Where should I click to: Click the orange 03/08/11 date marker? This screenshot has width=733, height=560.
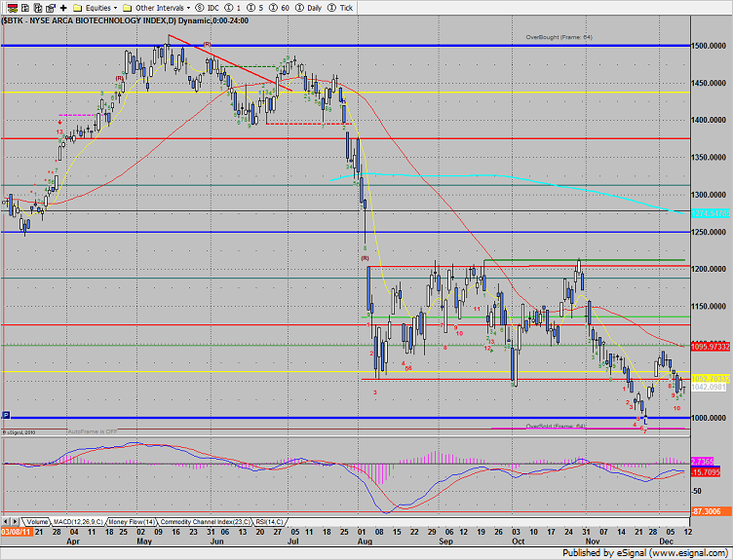(16, 532)
